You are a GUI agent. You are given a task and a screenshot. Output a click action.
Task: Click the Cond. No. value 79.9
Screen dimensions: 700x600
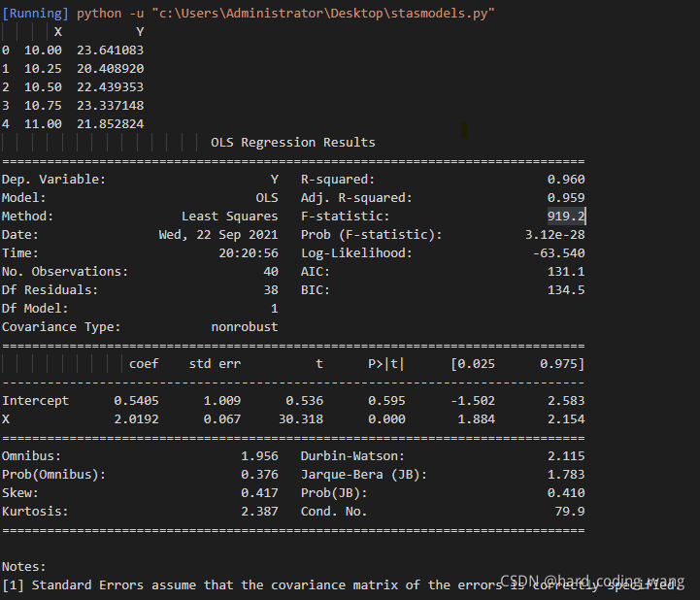[570, 511]
